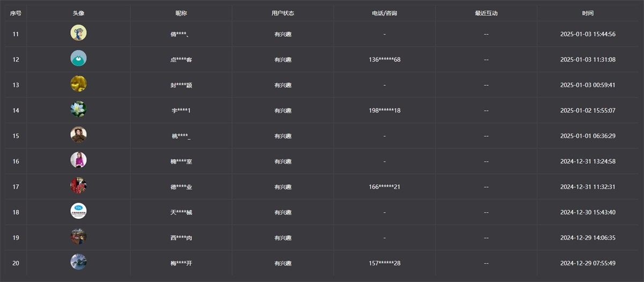Click the 最近互动 column header
The width and height of the screenshot is (644, 282).
pos(486,13)
